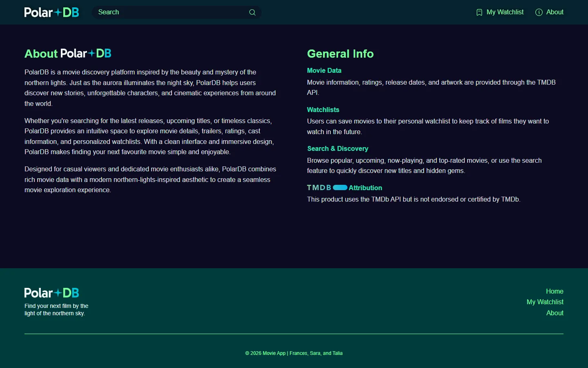Screen dimensions: 588x368
Task: Click the TMDb not endorsed disclaimer text
Action: coord(414,200)
